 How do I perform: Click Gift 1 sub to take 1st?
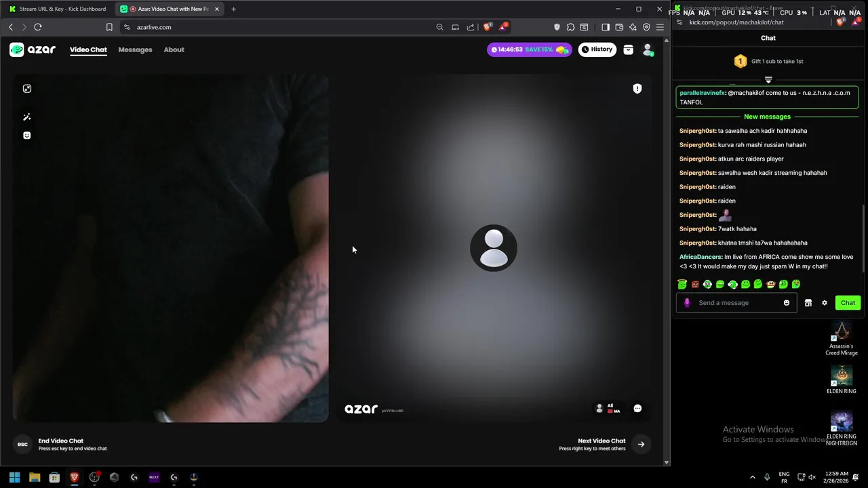coord(769,61)
